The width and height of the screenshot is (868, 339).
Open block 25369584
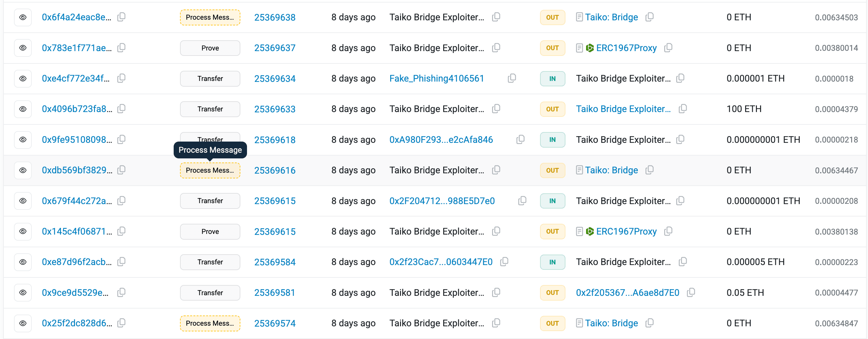(275, 262)
